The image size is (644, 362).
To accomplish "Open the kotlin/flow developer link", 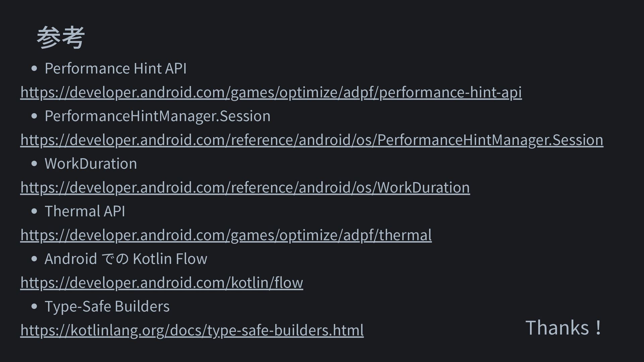I will point(161,283).
